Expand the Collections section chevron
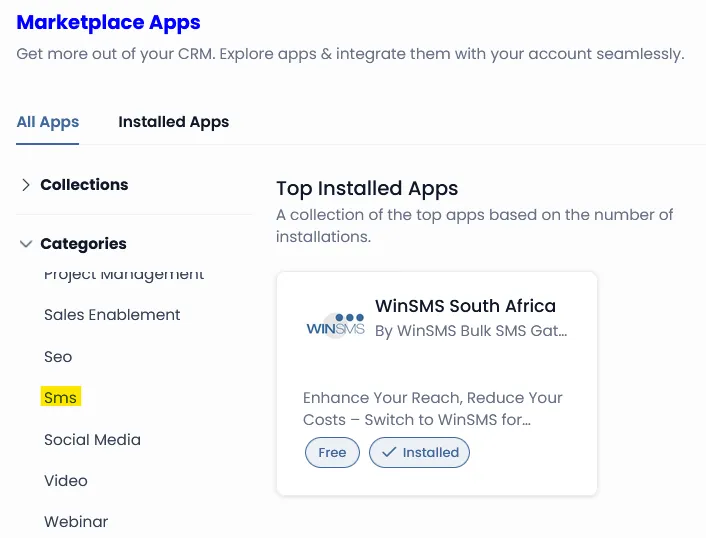The image size is (706, 538). 26,185
